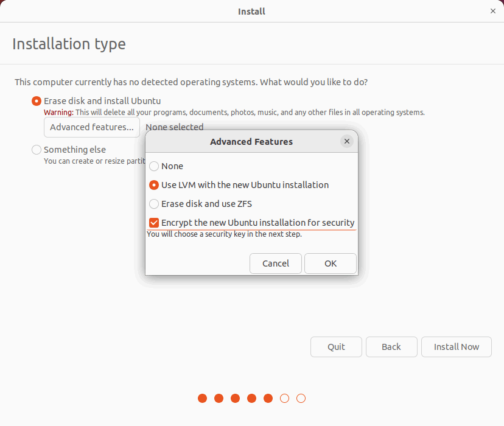
Task: Click Install Now to start installation
Action: point(456,346)
